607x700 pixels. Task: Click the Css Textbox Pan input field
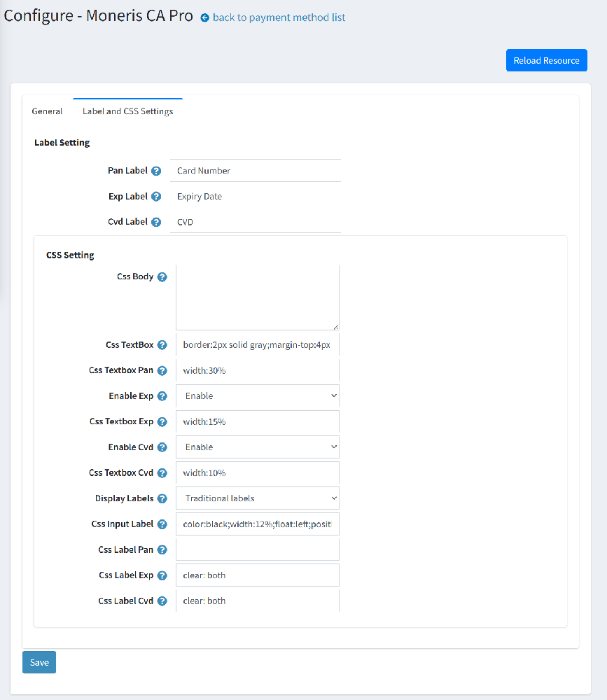click(x=257, y=370)
